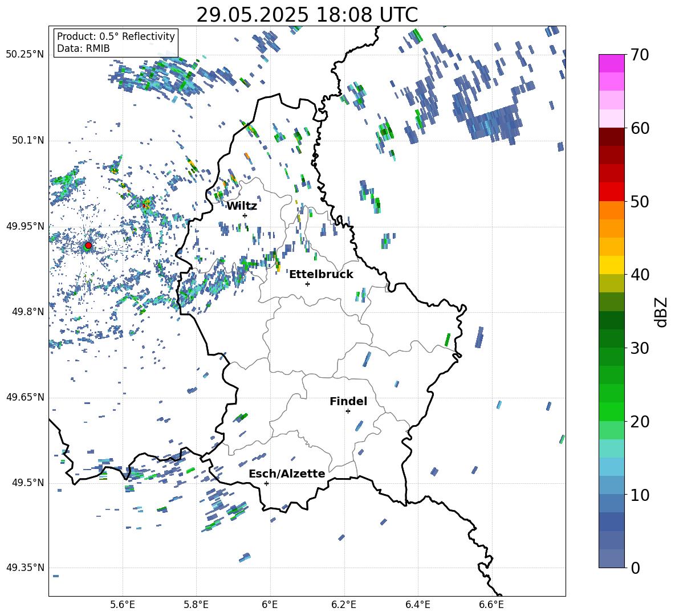Pick the grey-blue swatch at bottom of colorbar

(x=612, y=558)
